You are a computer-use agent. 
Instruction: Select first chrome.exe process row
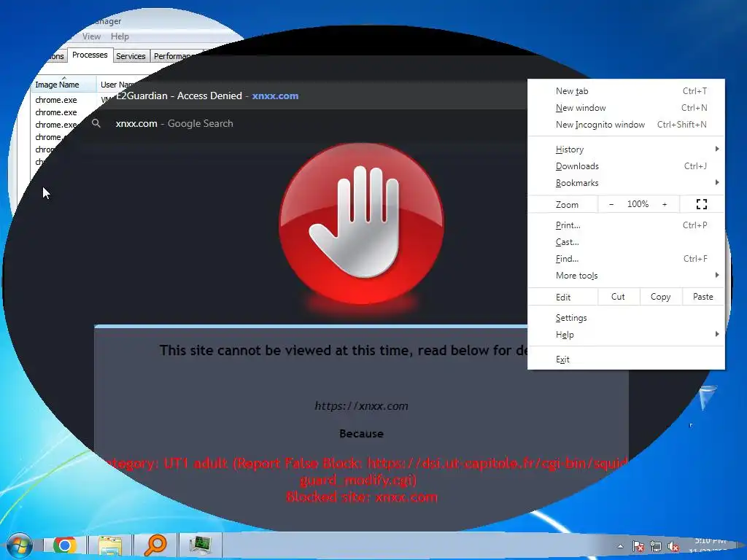point(56,100)
